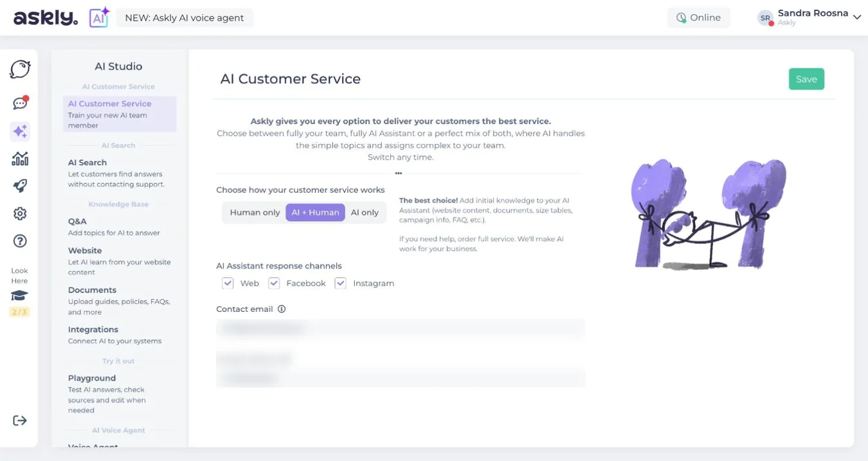The width and height of the screenshot is (868, 461).
Task: Click the blurred second input field
Action: pyautogui.click(x=401, y=378)
